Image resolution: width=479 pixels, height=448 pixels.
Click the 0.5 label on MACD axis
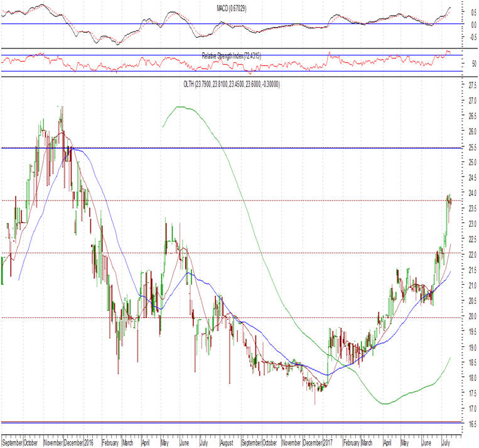(470, 11)
